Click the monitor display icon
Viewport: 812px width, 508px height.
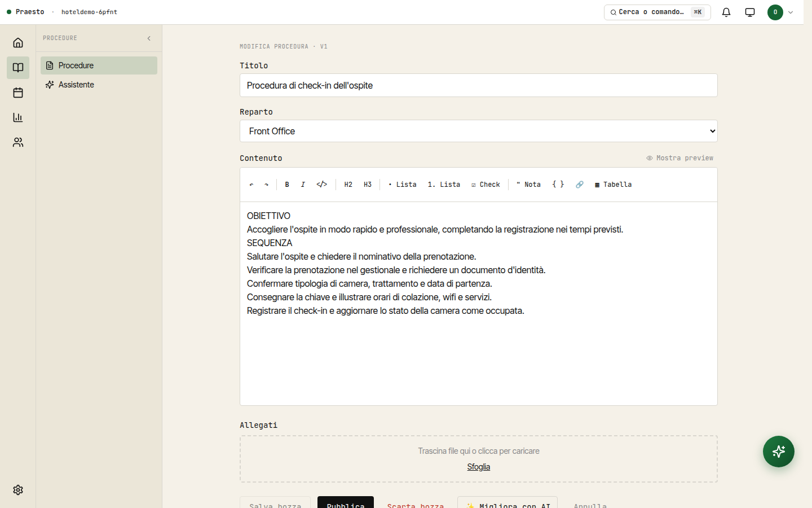[x=750, y=12]
